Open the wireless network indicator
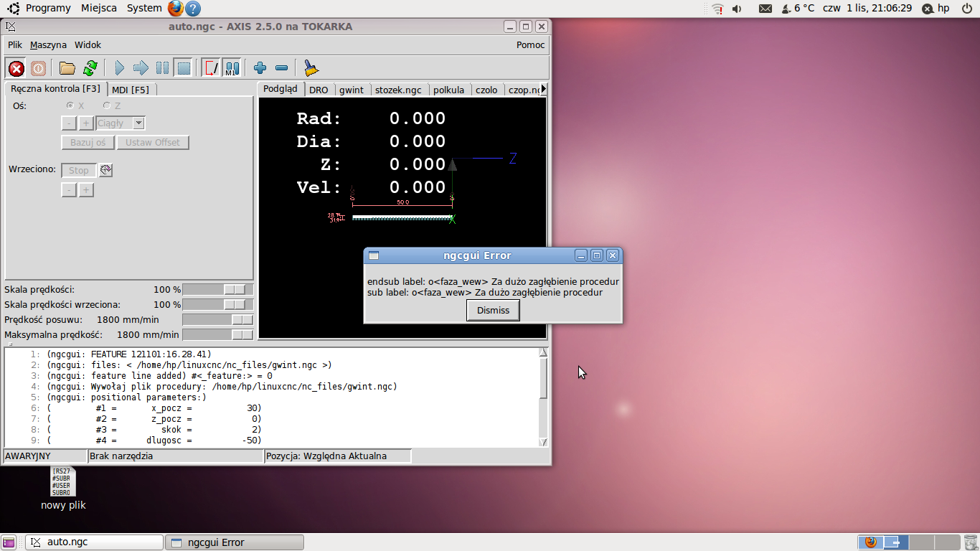The image size is (980, 551). [717, 9]
